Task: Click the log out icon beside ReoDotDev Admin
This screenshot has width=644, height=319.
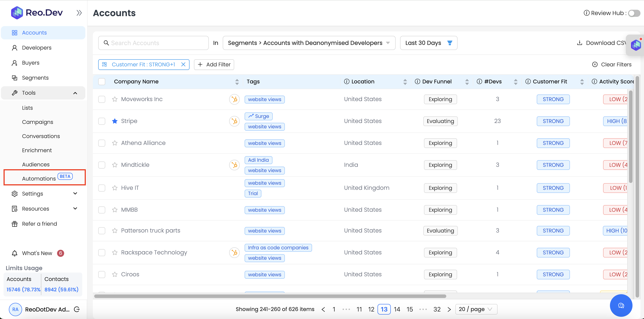Action: tap(77, 309)
